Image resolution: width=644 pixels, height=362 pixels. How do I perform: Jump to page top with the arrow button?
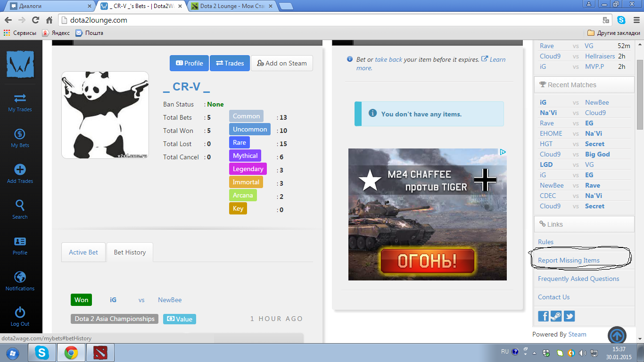[x=617, y=336]
